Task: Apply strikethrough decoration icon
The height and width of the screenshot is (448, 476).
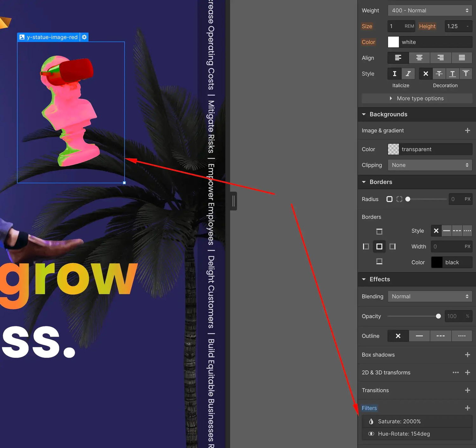Action: point(439,74)
